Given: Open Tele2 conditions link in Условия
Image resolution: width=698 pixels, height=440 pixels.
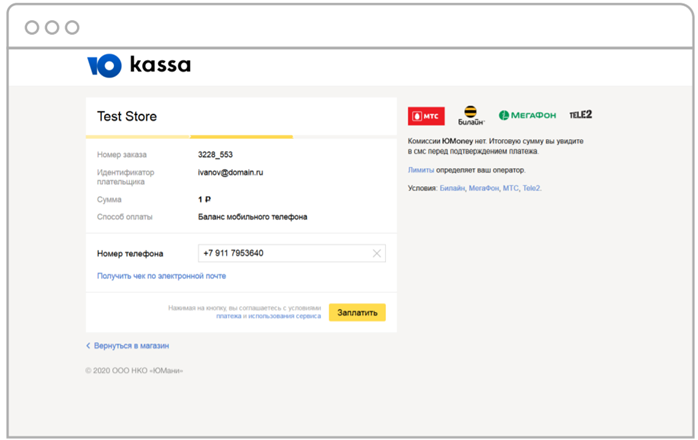Looking at the screenshot, I should pos(532,188).
